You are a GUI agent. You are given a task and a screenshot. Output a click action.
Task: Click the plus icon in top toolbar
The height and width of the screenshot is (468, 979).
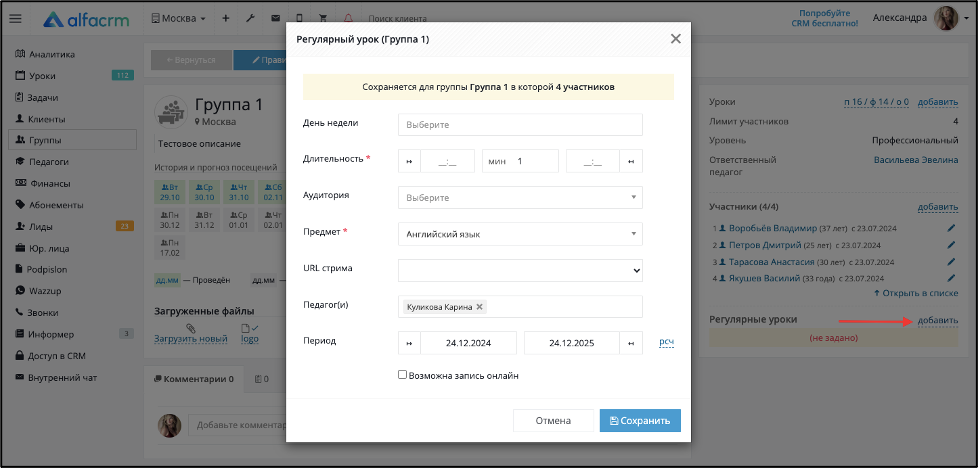pyautogui.click(x=225, y=19)
